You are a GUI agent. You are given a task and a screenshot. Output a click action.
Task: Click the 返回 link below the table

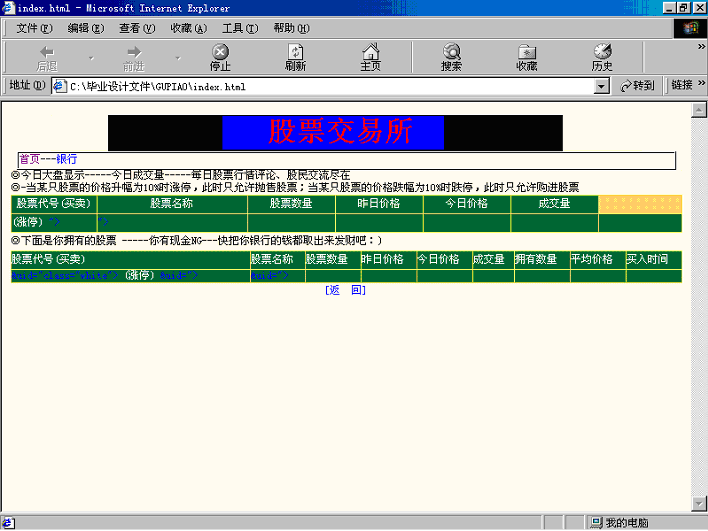(x=345, y=290)
